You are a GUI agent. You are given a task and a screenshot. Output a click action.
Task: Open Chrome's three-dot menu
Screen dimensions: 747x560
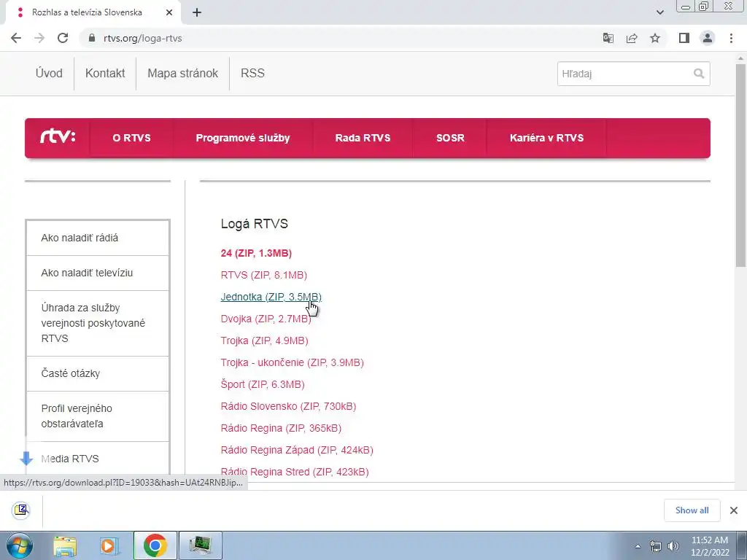point(731,38)
